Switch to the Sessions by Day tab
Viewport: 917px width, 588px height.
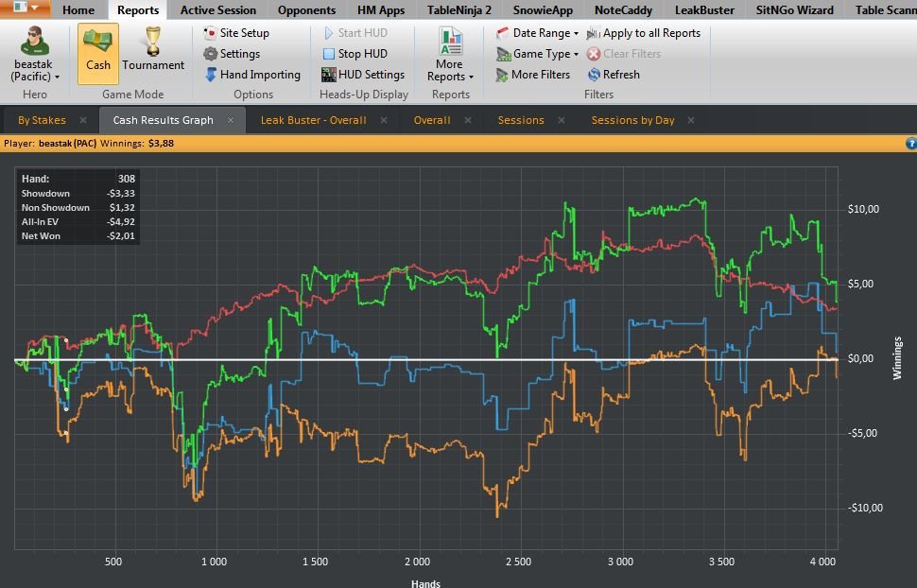tap(632, 120)
